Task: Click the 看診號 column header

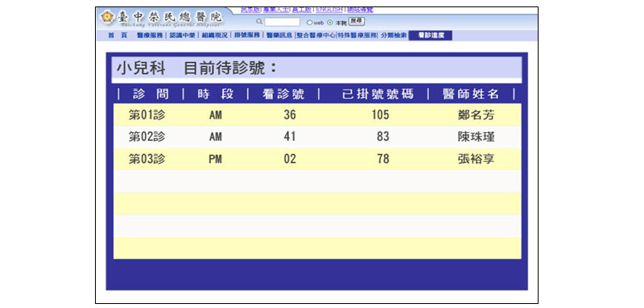Action: [283, 94]
